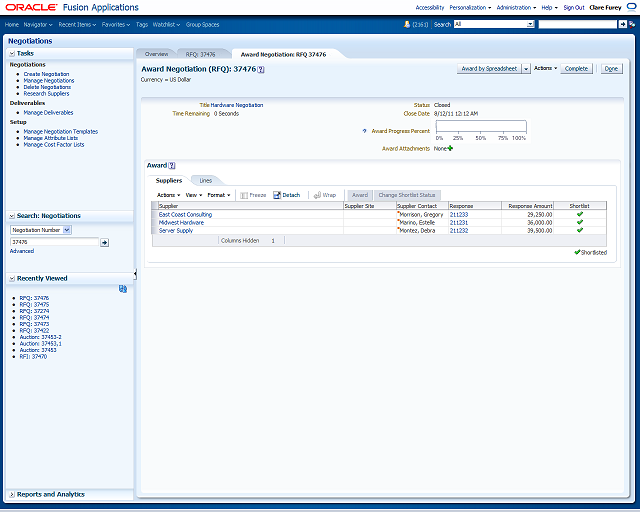The image size is (640, 512).
Task: Open the Negotiation Number dropdown
Action: click(x=67, y=230)
